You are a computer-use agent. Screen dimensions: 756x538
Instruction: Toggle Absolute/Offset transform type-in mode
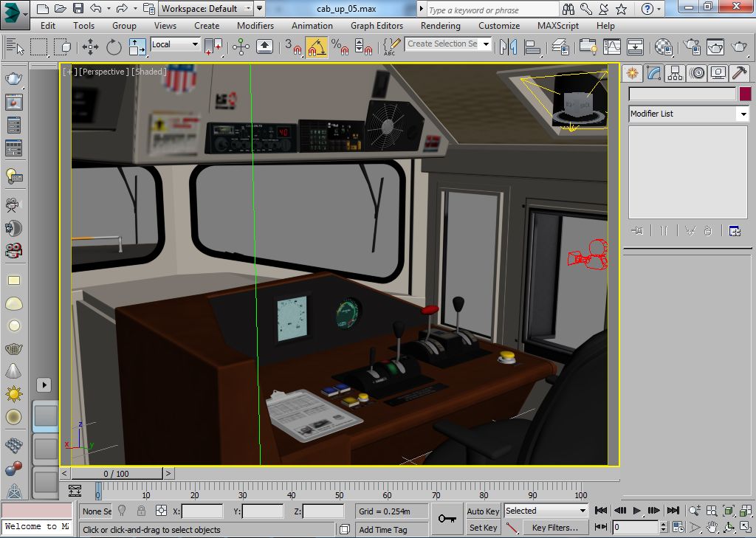tap(162, 511)
